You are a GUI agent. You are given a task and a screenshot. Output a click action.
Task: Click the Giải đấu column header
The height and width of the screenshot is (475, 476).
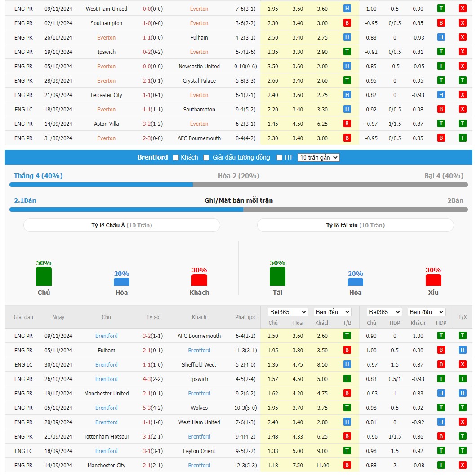point(23,317)
